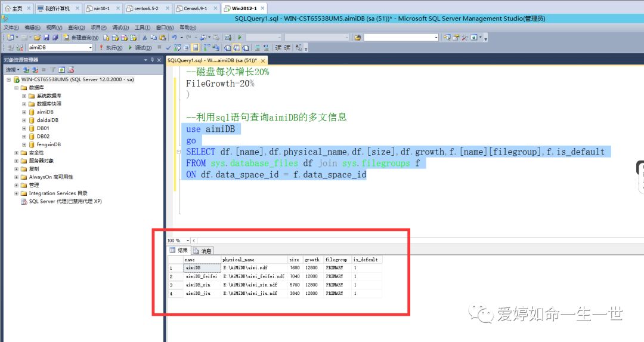Open file with the folder toolbar icon
This screenshot has height=342, width=644.
[37, 38]
